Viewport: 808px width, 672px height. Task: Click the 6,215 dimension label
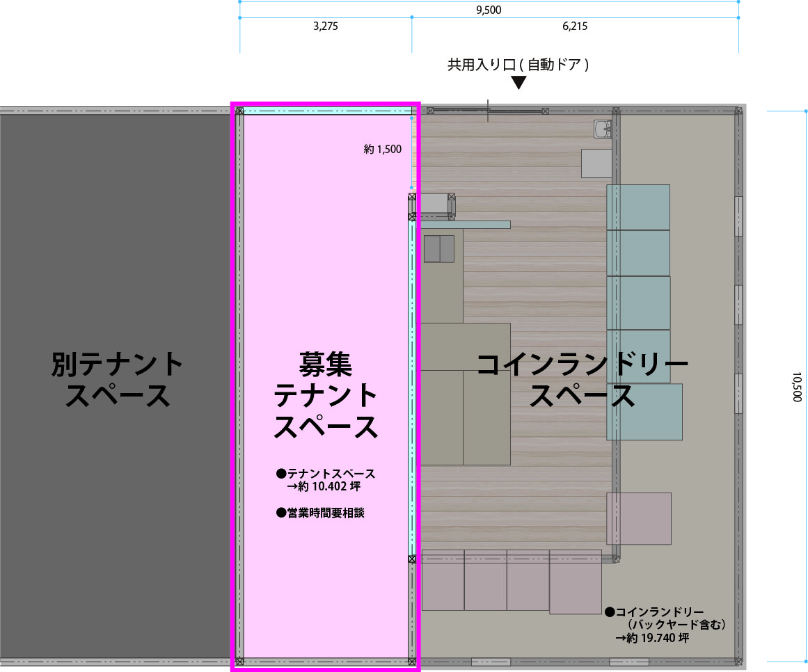tap(575, 26)
